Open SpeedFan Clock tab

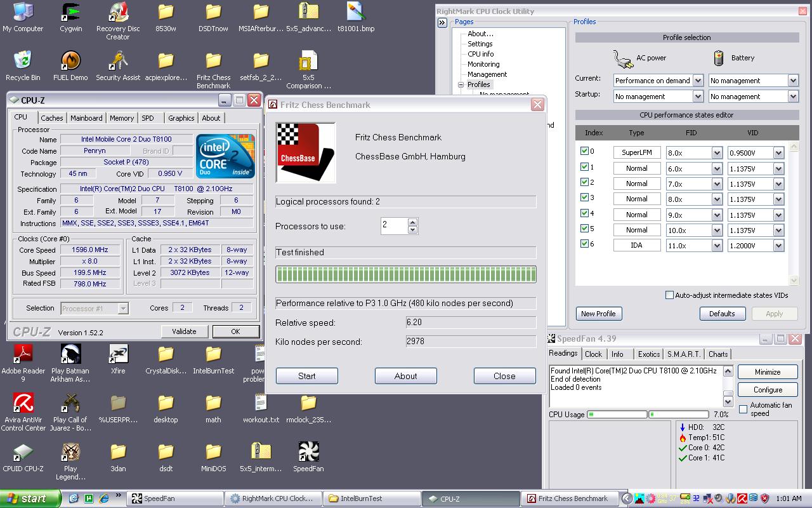tap(594, 354)
